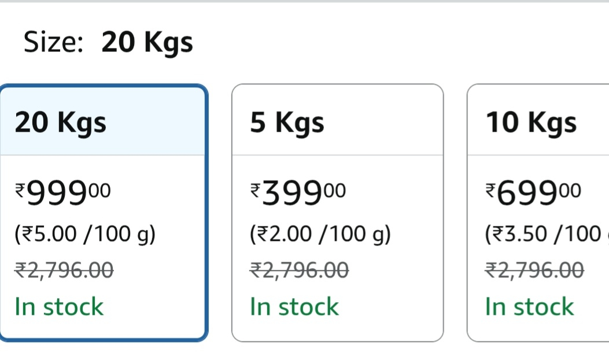Click the ₹5.00 /100 g unit price
This screenshot has height=364, width=609.
pos(85,234)
